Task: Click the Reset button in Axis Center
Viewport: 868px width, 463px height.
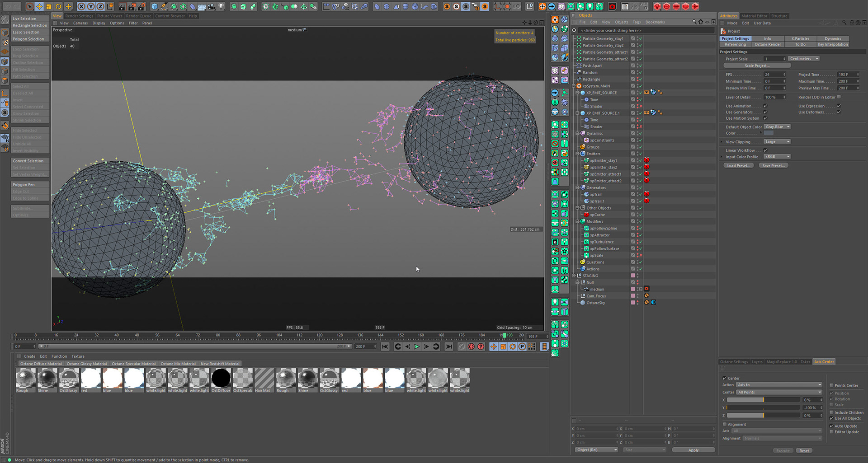Action: tap(804, 450)
